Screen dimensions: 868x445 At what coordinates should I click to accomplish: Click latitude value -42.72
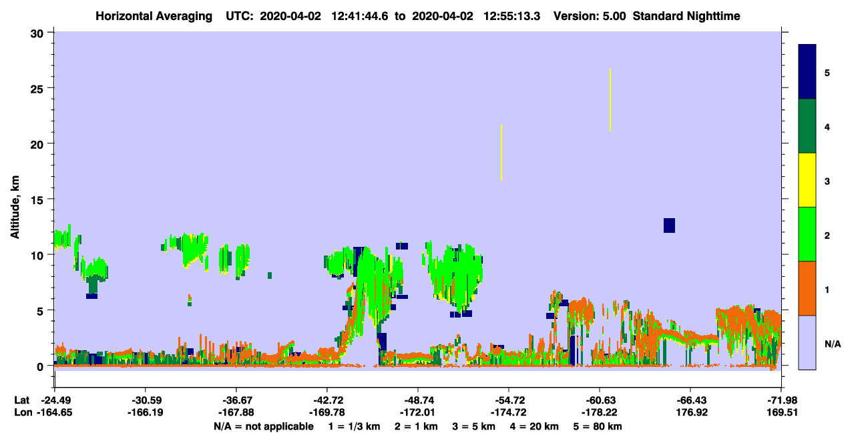click(x=327, y=400)
